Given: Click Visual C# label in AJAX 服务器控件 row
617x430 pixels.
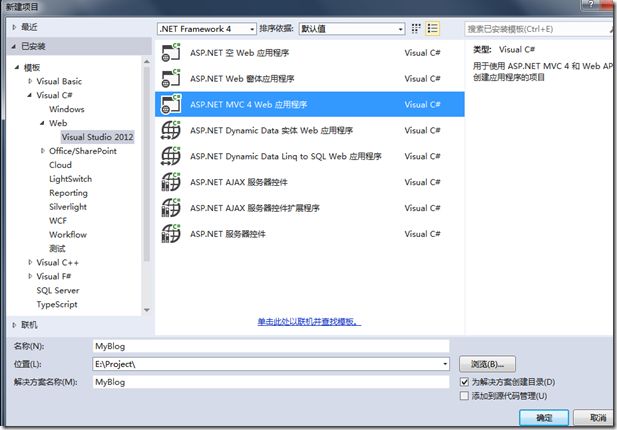Looking at the screenshot, I should pos(422,182).
